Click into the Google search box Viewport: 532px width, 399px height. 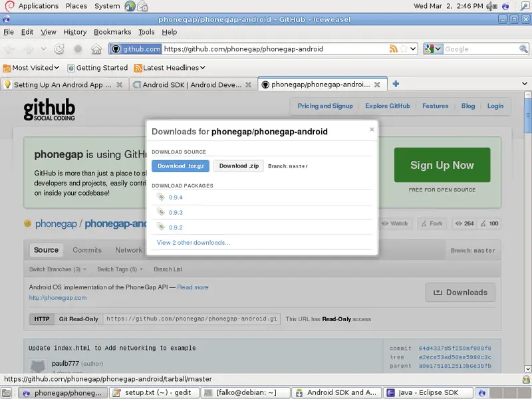tap(481, 49)
